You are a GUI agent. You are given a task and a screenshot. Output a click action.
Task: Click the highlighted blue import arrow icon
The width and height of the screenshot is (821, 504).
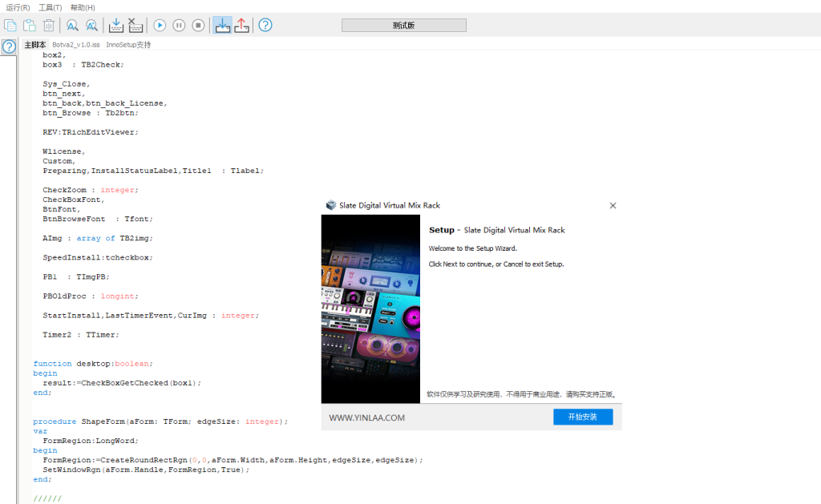pyautogui.click(x=222, y=26)
